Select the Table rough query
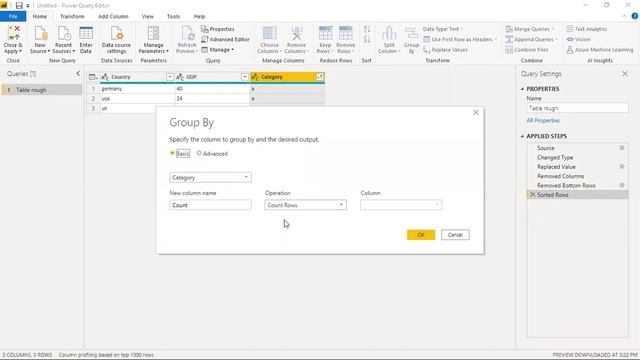 (x=42, y=90)
